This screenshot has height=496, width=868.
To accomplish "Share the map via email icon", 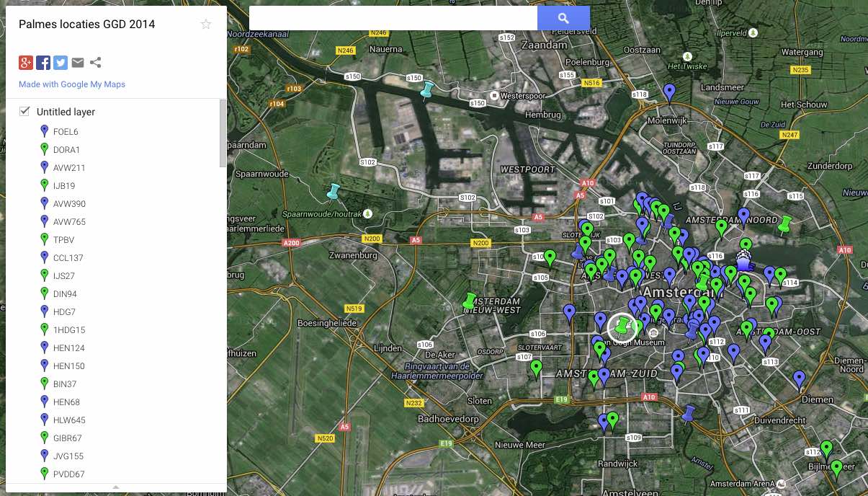I will (x=78, y=63).
